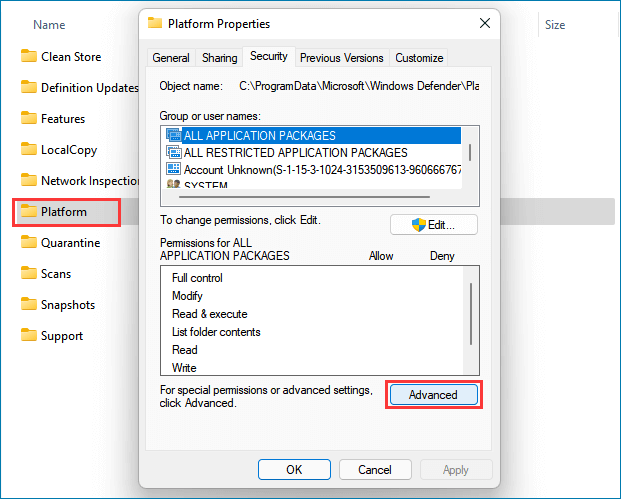The height and width of the screenshot is (499, 621).
Task: Click the Cancel button
Action: tap(375, 469)
